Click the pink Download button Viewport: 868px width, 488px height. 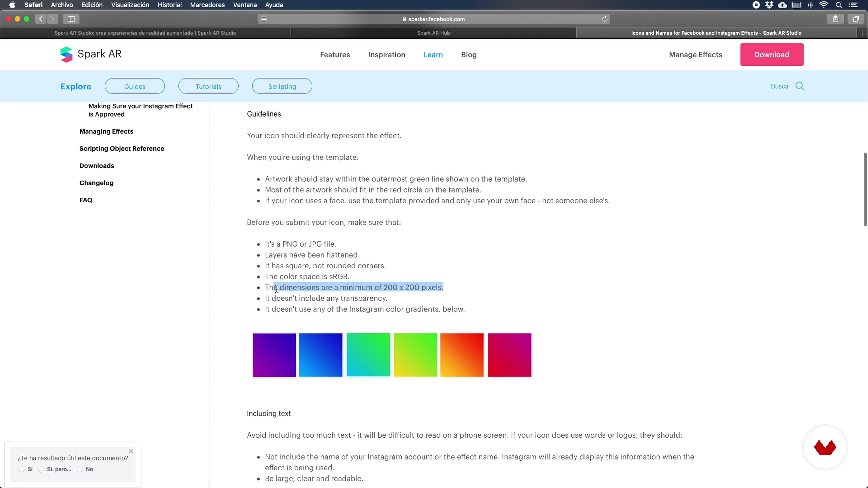tap(772, 54)
